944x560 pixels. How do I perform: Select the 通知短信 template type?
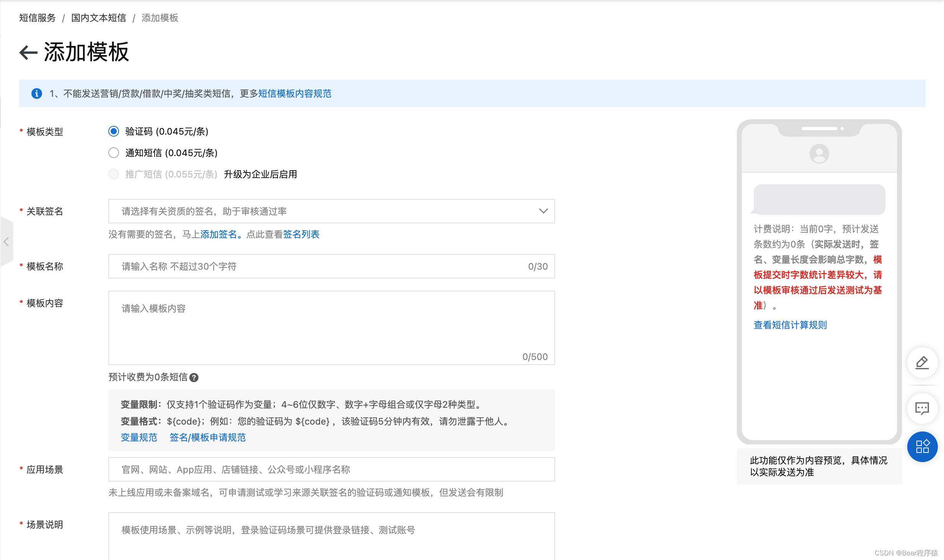pyautogui.click(x=113, y=153)
